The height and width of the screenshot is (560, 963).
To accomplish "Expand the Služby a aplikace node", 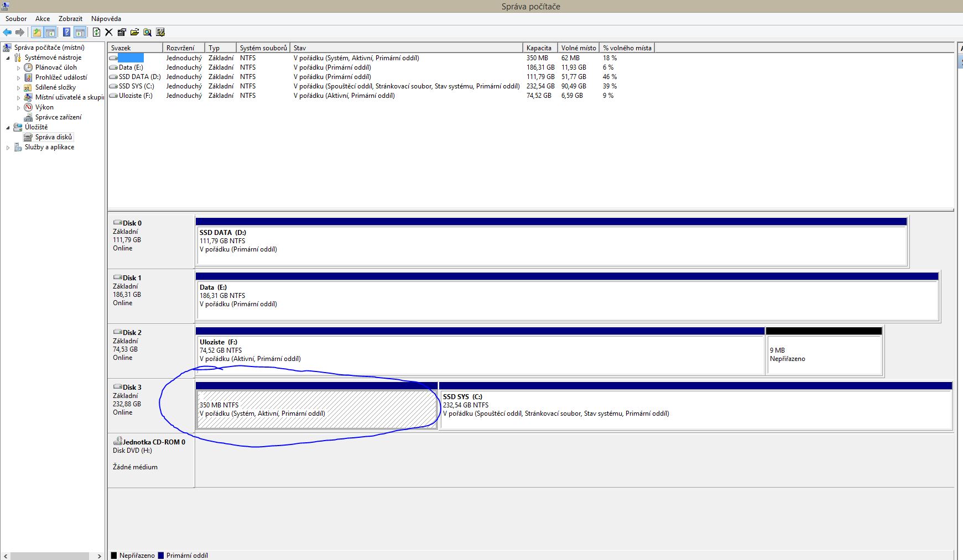I will [x=8, y=148].
